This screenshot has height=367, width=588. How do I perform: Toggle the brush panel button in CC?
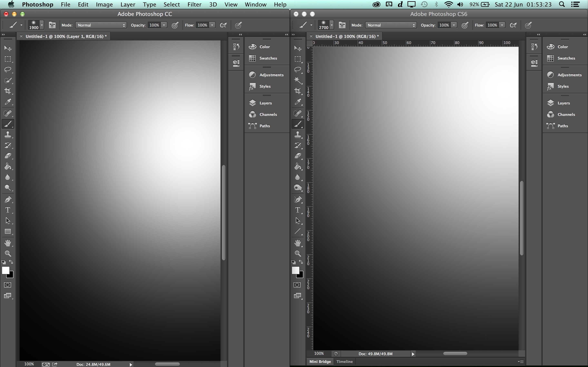pos(52,25)
